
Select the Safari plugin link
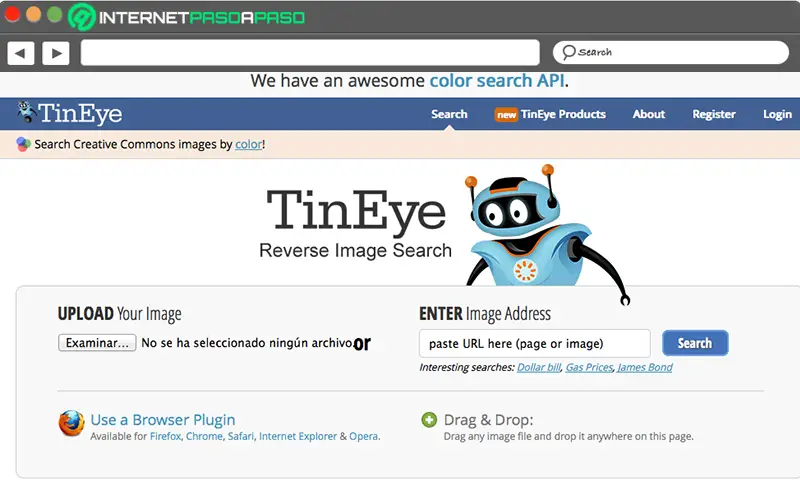(x=240, y=436)
